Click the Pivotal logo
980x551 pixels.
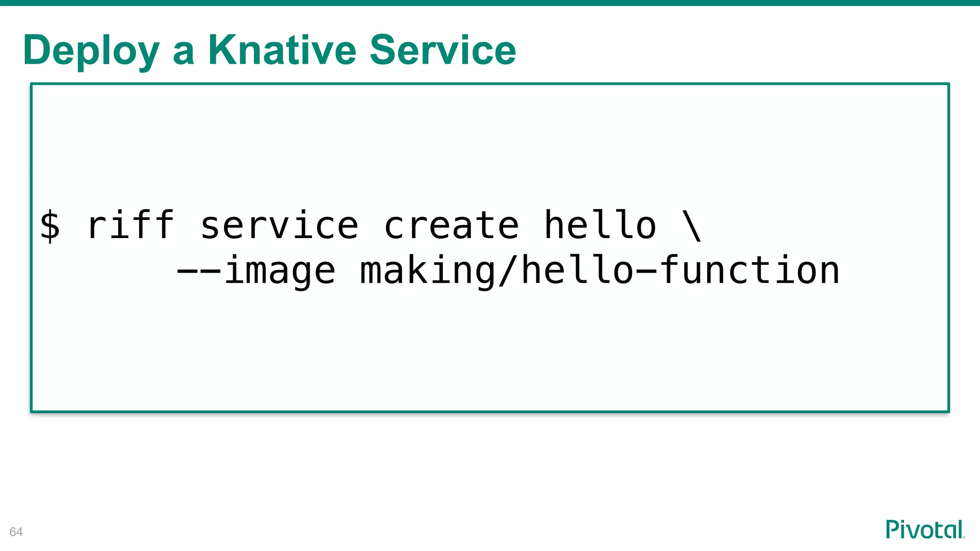click(925, 529)
